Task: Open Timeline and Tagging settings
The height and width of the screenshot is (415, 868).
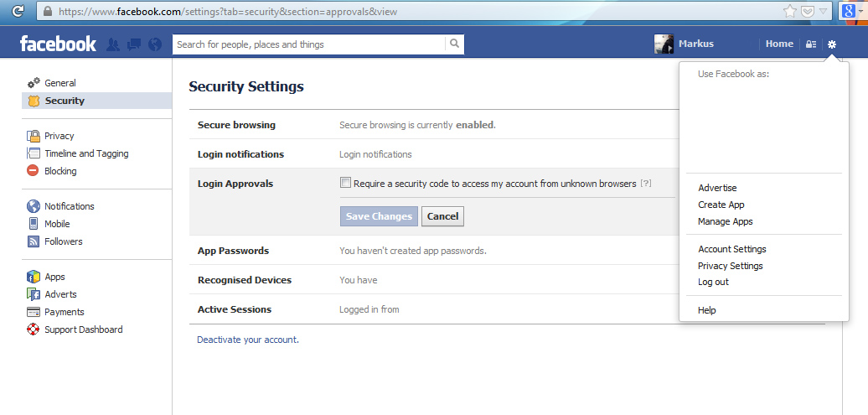Action: [x=86, y=153]
